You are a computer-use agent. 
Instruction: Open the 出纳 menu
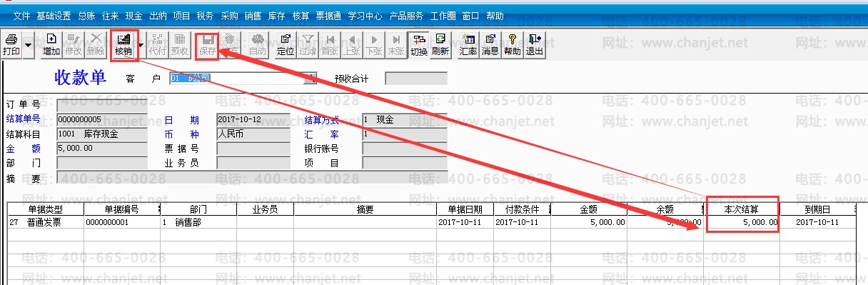158,16
